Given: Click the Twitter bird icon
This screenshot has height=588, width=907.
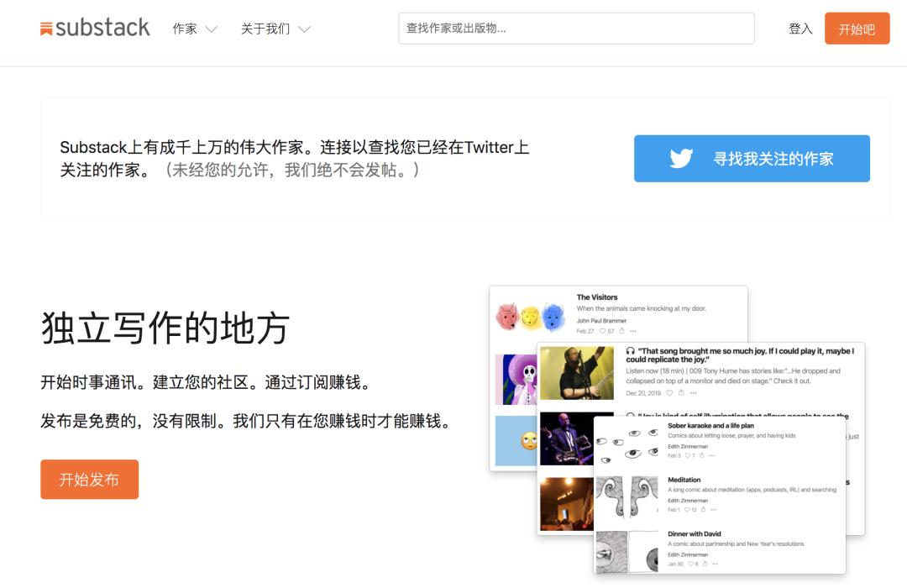Looking at the screenshot, I should pyautogui.click(x=681, y=158).
